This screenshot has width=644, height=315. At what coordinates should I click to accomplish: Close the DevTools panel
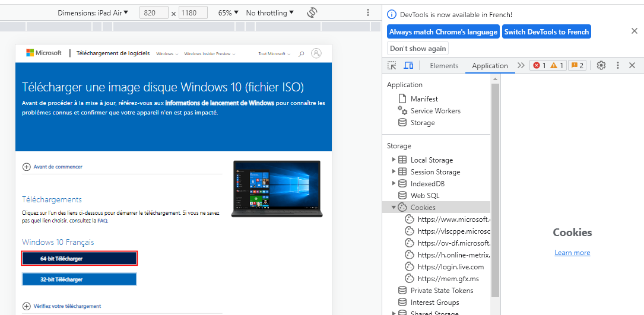(632, 65)
